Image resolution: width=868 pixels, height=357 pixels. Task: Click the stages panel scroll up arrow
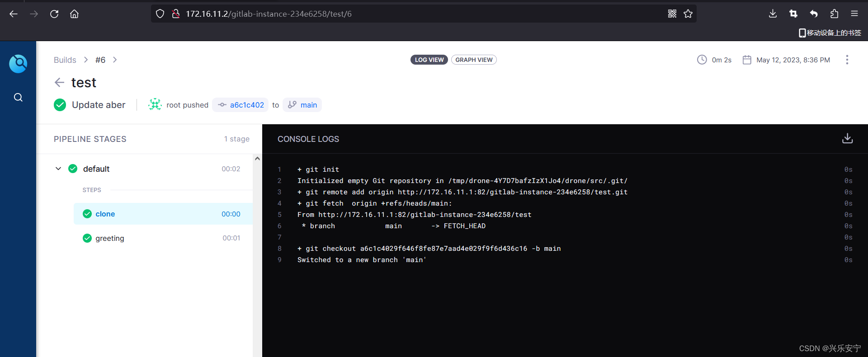257,159
